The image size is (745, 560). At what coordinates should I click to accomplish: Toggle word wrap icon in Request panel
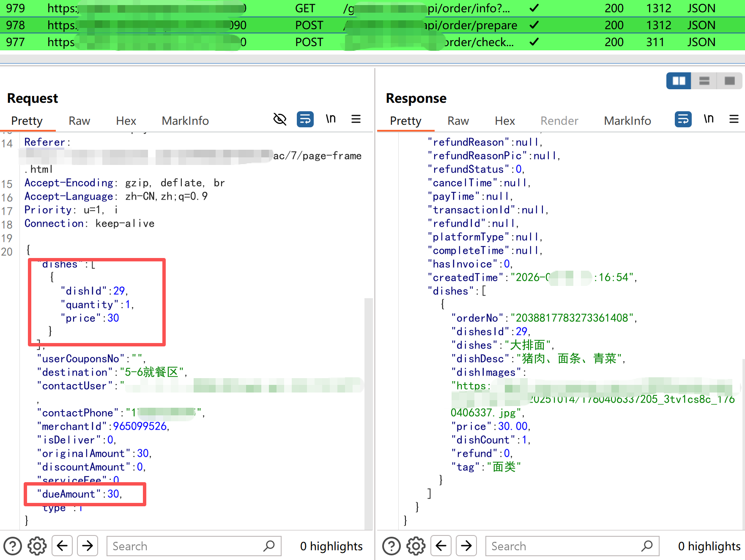click(x=305, y=120)
